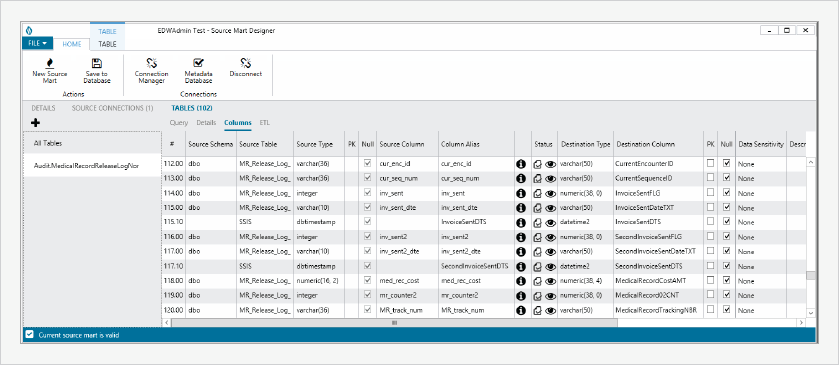Toggle eye visibility for InvoiceSentDateTXT row

[551, 208]
